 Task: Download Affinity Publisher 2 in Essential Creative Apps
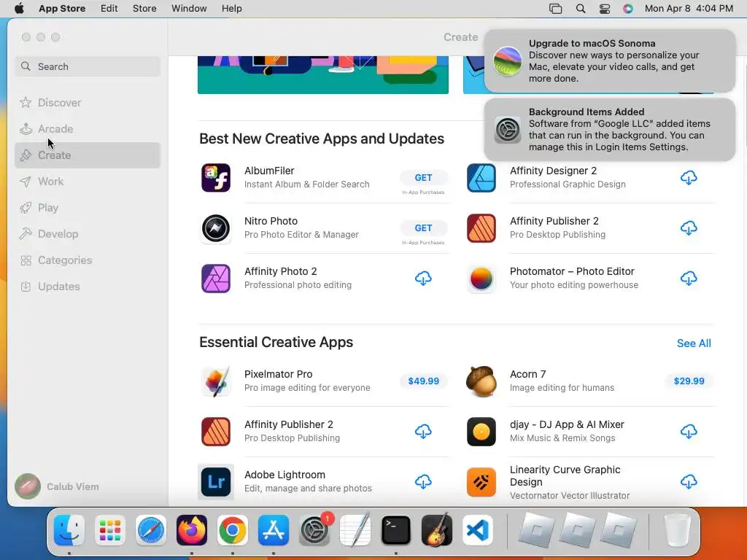point(423,432)
